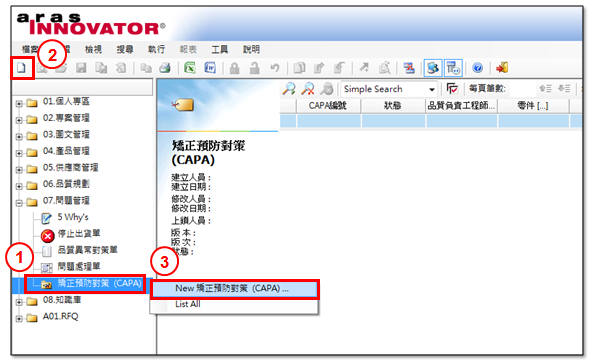The width and height of the screenshot is (593, 364).
Task: Open the 執行 menu
Action: (156, 49)
